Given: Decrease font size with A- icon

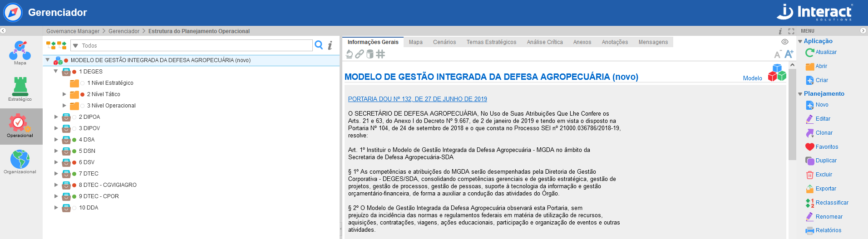Looking at the screenshot, I should coord(778,54).
